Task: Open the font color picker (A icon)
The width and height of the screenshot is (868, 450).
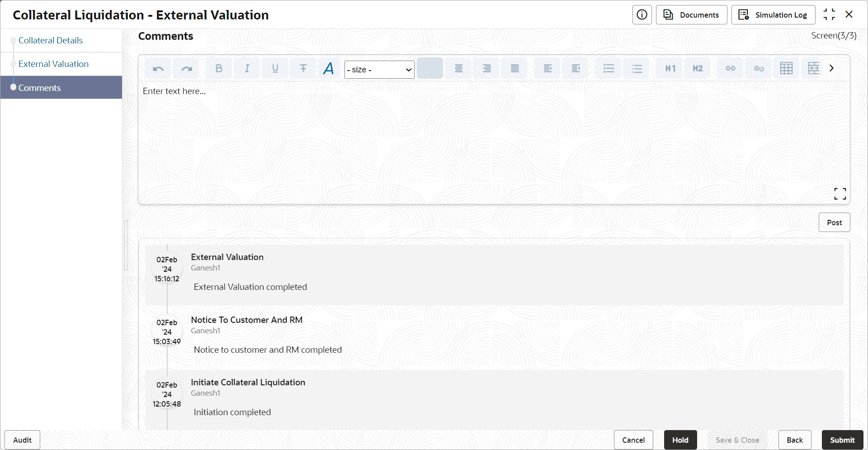Action: [x=329, y=69]
